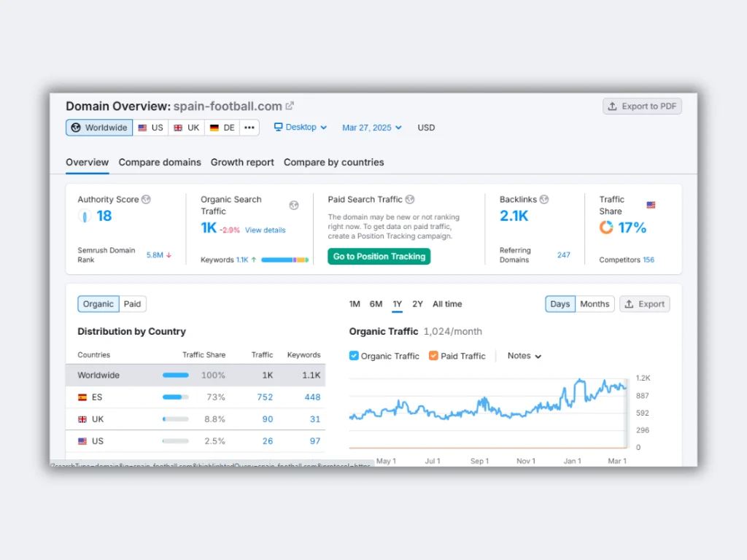Click the Backlinks globe info icon

pyautogui.click(x=544, y=199)
